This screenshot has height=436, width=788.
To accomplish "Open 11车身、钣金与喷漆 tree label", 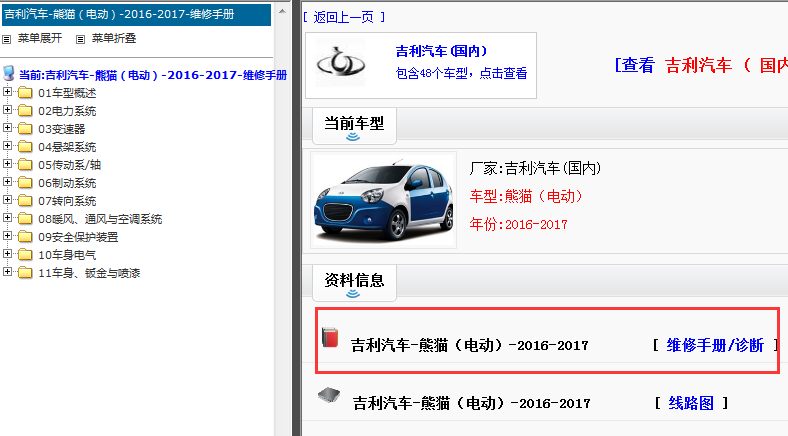I will click(x=89, y=274).
